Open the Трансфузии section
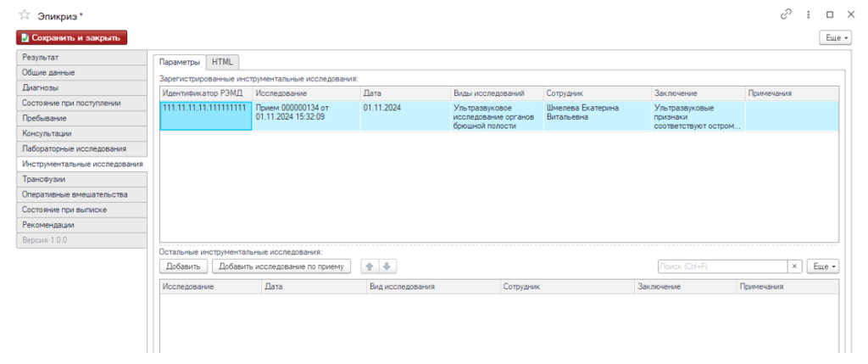Viewport: 868px width, 364px height. (82, 180)
